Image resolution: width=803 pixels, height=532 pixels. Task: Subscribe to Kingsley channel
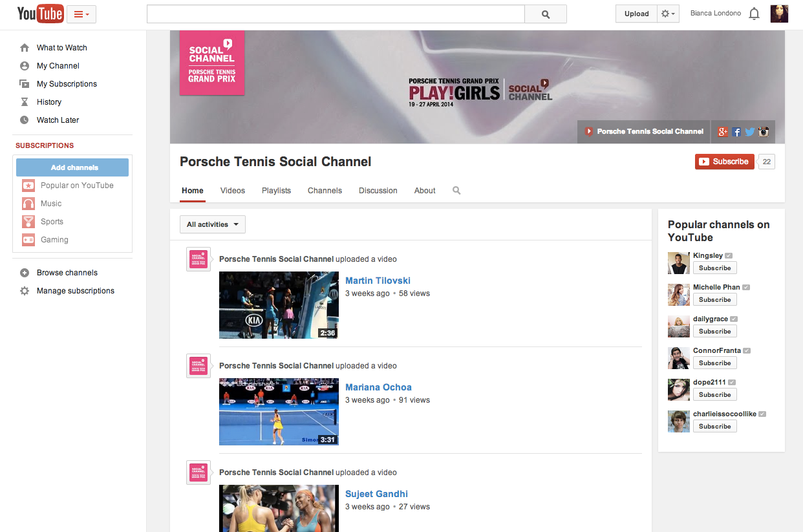point(714,268)
